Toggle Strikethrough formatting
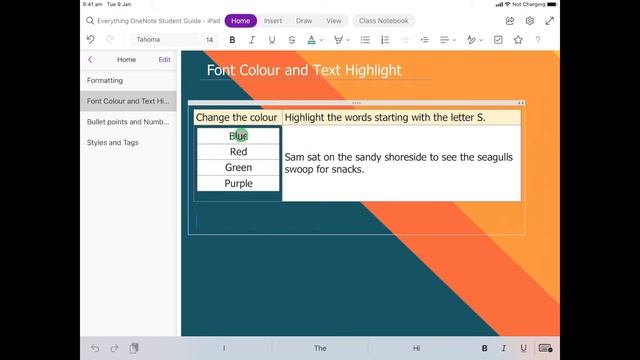Image resolution: width=640 pixels, height=360 pixels. (x=291, y=40)
